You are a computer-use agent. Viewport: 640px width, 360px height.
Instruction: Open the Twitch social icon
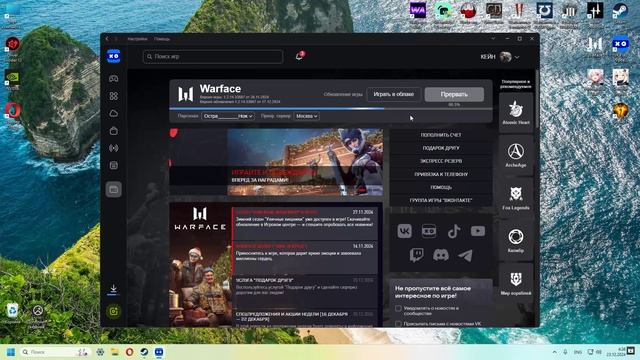tap(416, 255)
